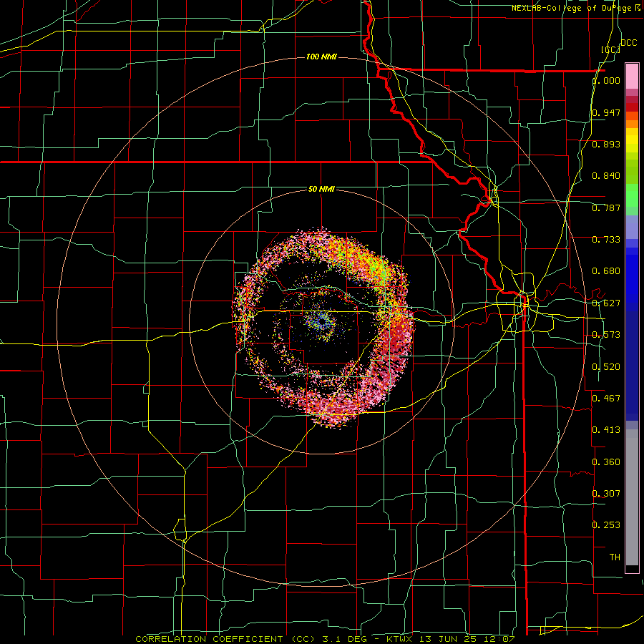Screen dimensions: 644x644
Task: Click the 0.680 scale value
Action: pyautogui.click(x=606, y=271)
